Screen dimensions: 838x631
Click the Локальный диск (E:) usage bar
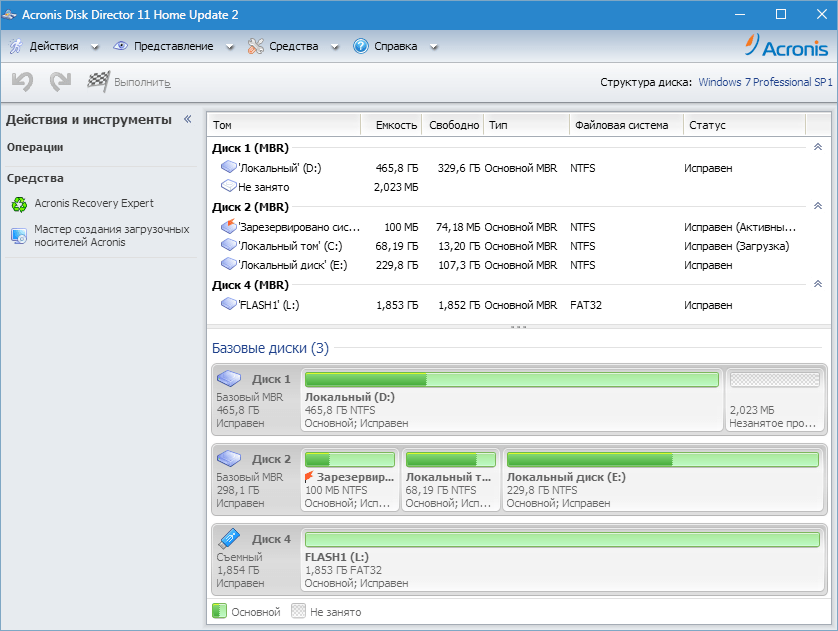pos(663,459)
